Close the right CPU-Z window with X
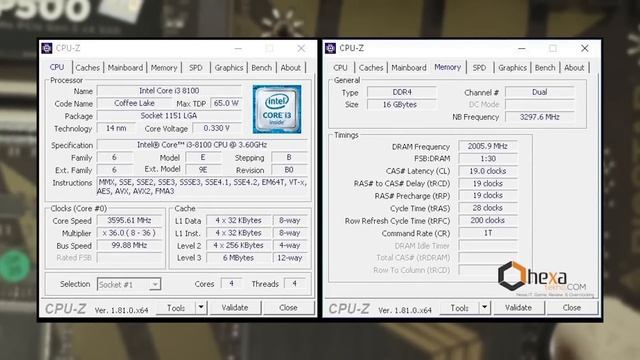Image resolution: width=640 pixels, height=360 pixels. pos(584,48)
